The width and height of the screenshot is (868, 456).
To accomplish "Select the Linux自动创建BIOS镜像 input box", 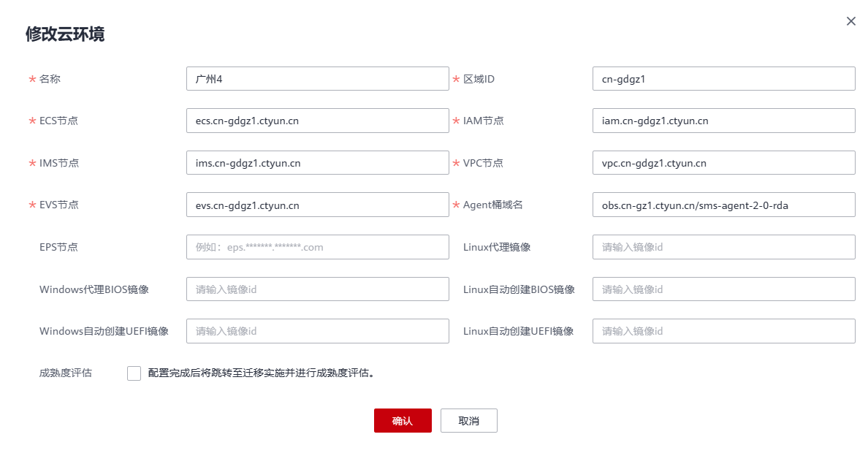I will click(723, 289).
